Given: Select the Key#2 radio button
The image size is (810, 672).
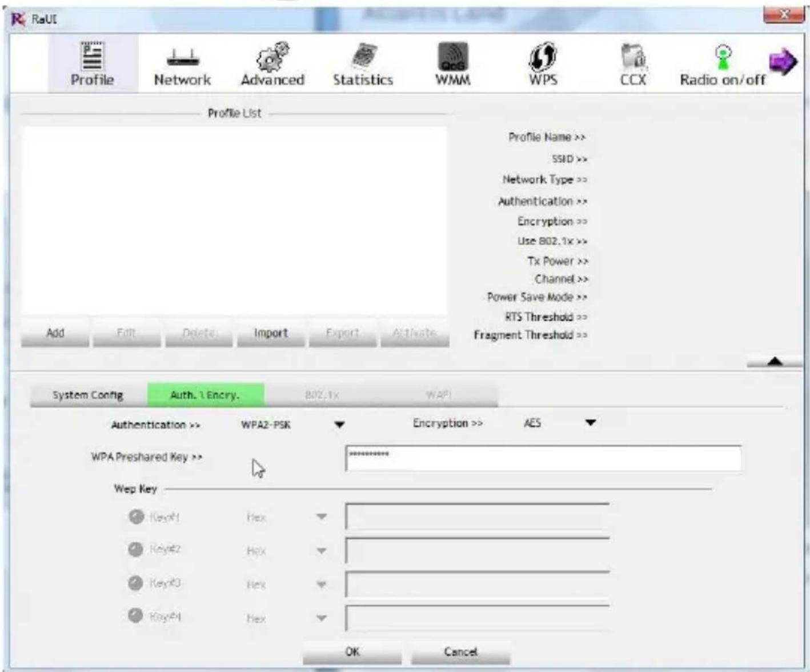Looking at the screenshot, I should pos(135,549).
